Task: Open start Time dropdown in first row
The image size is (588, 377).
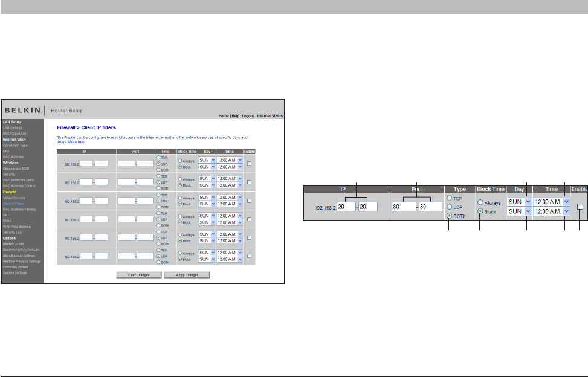Action: (230, 160)
